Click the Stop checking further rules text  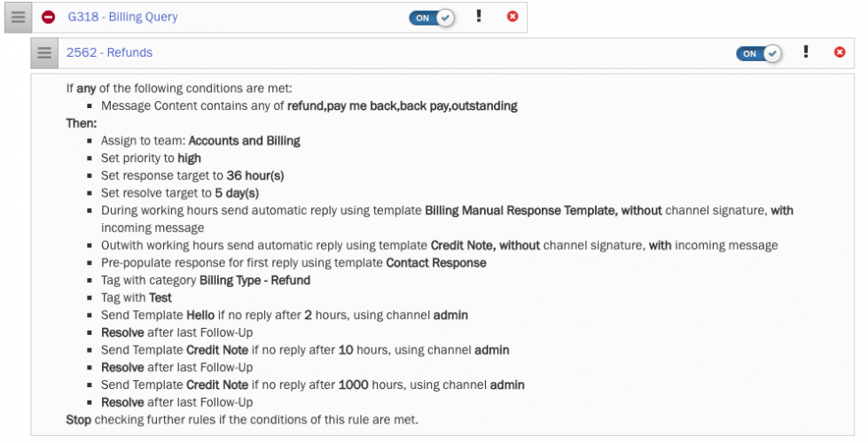(x=78, y=419)
